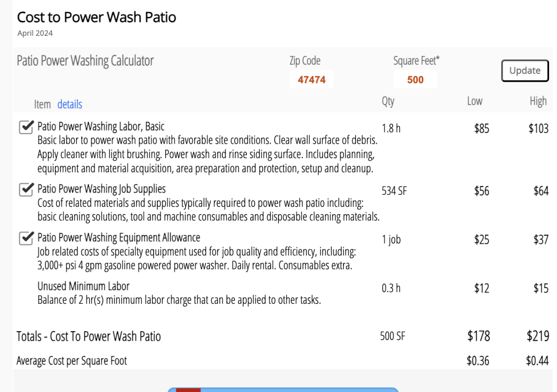Click the Zip Code field showing 47474
The width and height of the screenshot is (557, 392).
[311, 80]
